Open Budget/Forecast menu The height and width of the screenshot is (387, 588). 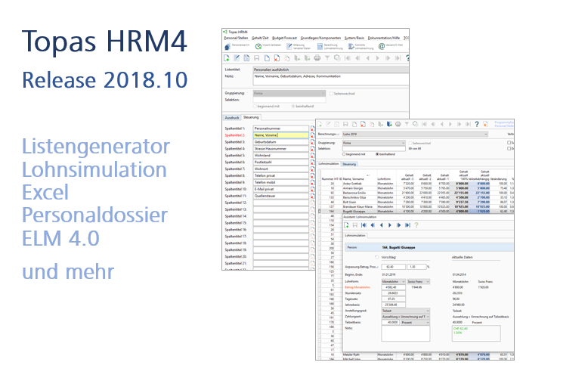click(x=284, y=38)
